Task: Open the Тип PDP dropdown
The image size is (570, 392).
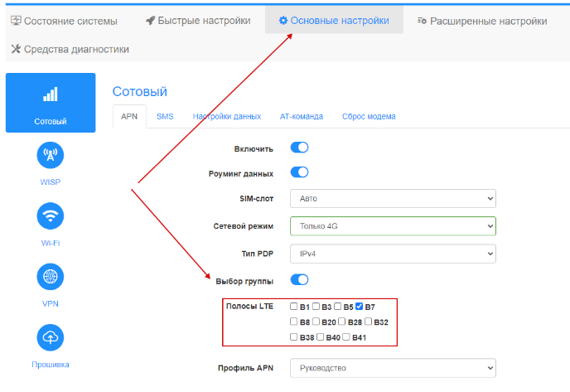Action: (393, 254)
